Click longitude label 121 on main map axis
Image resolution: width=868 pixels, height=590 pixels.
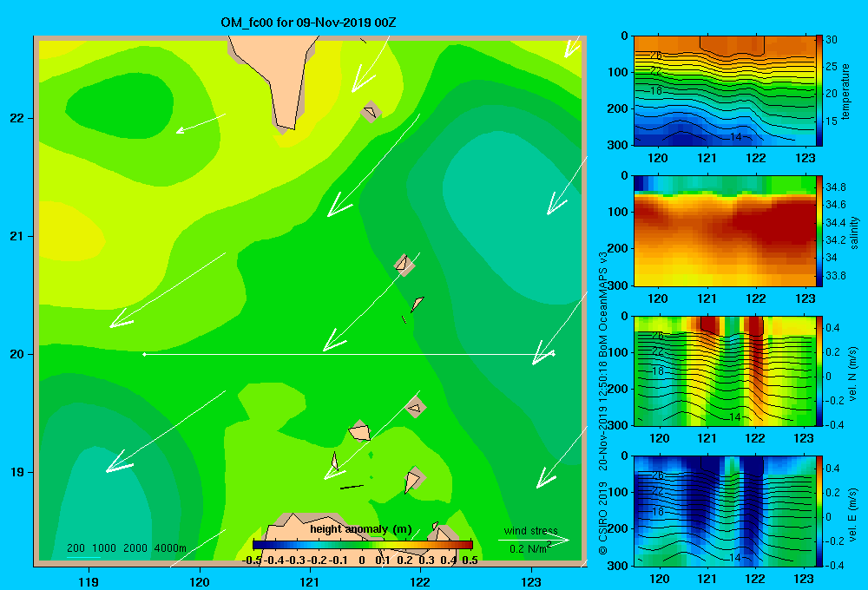click(x=310, y=581)
